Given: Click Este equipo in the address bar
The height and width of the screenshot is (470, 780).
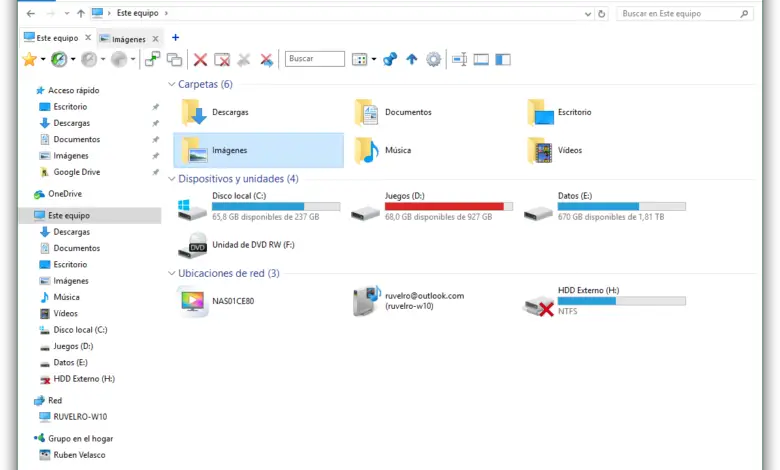Looking at the screenshot, I should pyautogui.click(x=138, y=13).
